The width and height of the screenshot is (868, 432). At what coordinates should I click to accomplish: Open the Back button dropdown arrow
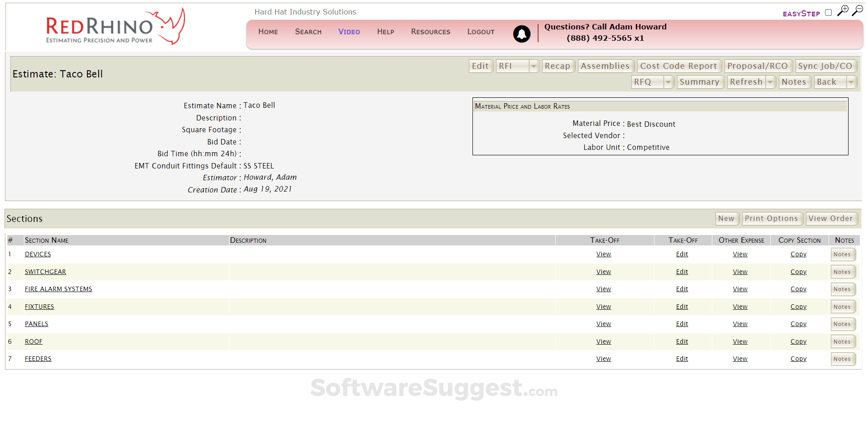(851, 82)
